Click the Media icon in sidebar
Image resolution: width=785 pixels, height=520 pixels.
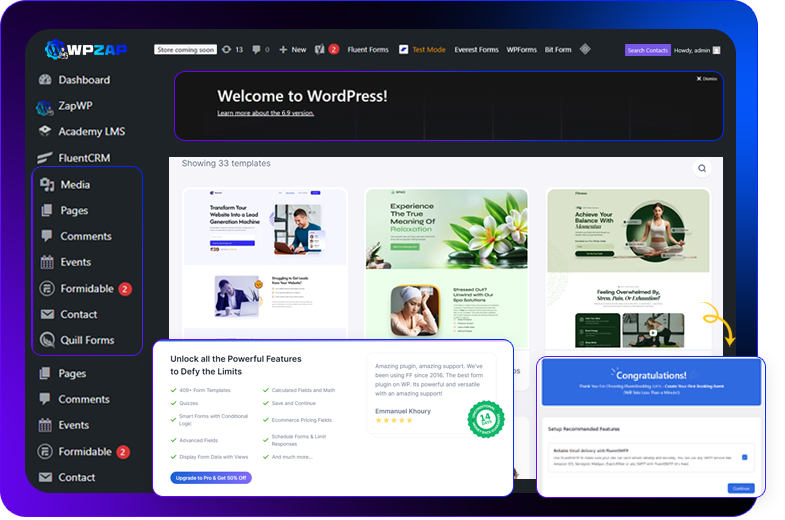click(x=47, y=185)
